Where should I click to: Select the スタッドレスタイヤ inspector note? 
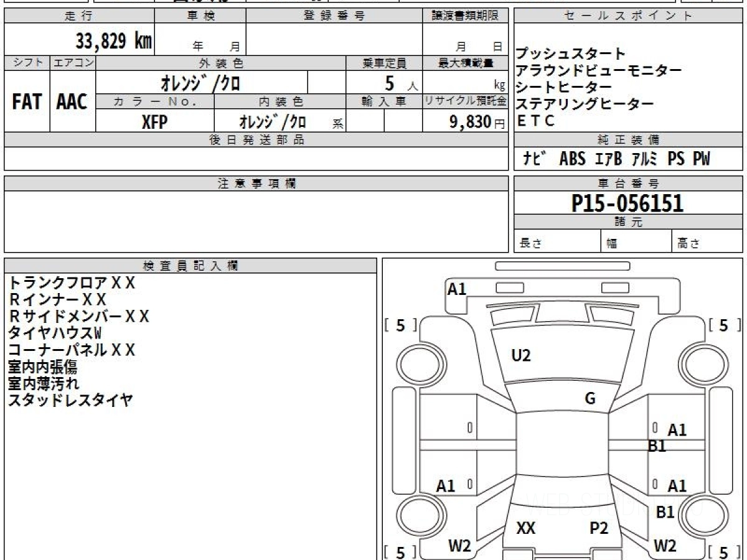(x=70, y=401)
